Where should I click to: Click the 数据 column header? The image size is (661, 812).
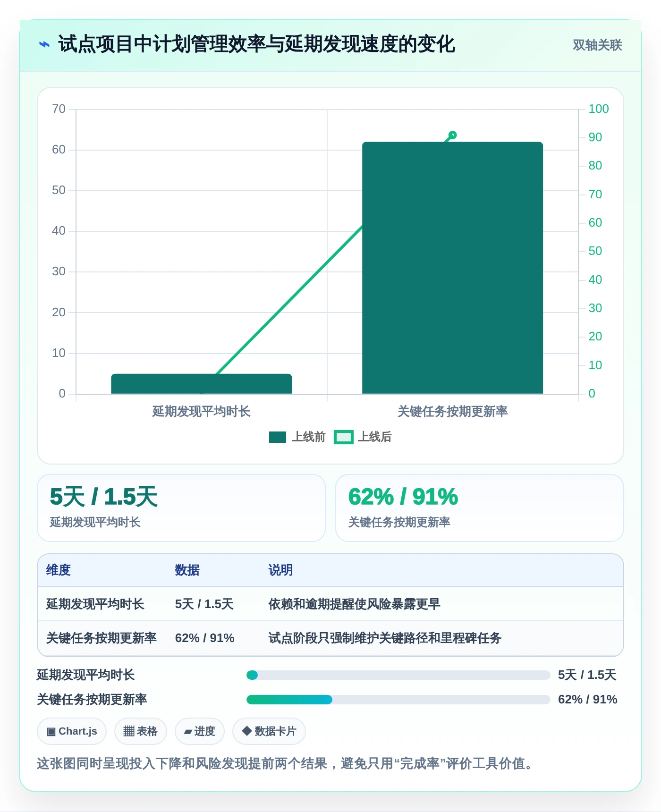187,570
